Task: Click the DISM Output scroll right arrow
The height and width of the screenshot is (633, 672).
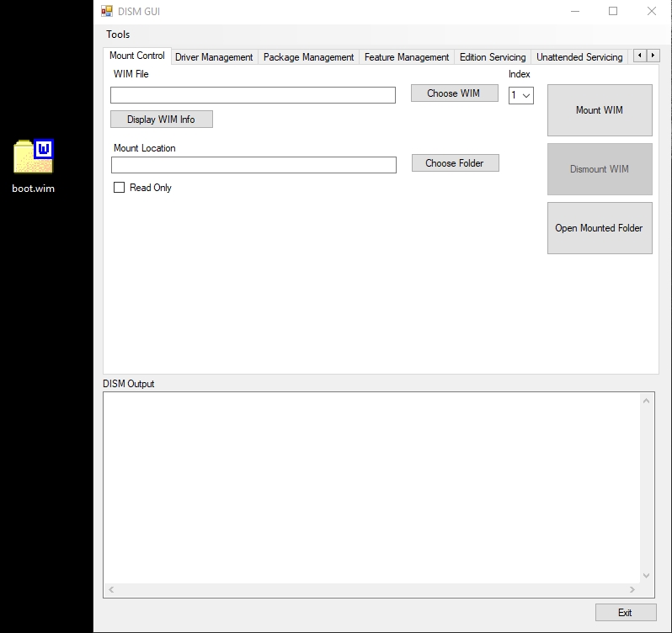Action: tap(632, 590)
